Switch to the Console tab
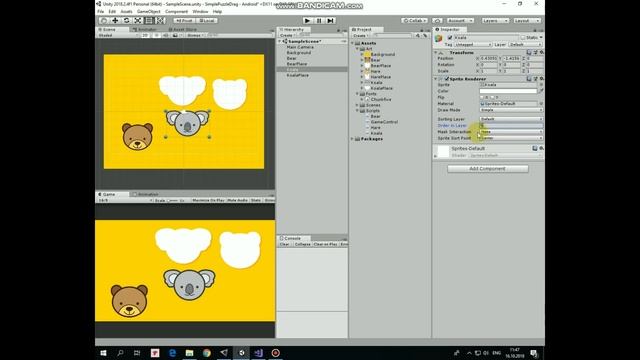This screenshot has width=640, height=360. click(293, 238)
